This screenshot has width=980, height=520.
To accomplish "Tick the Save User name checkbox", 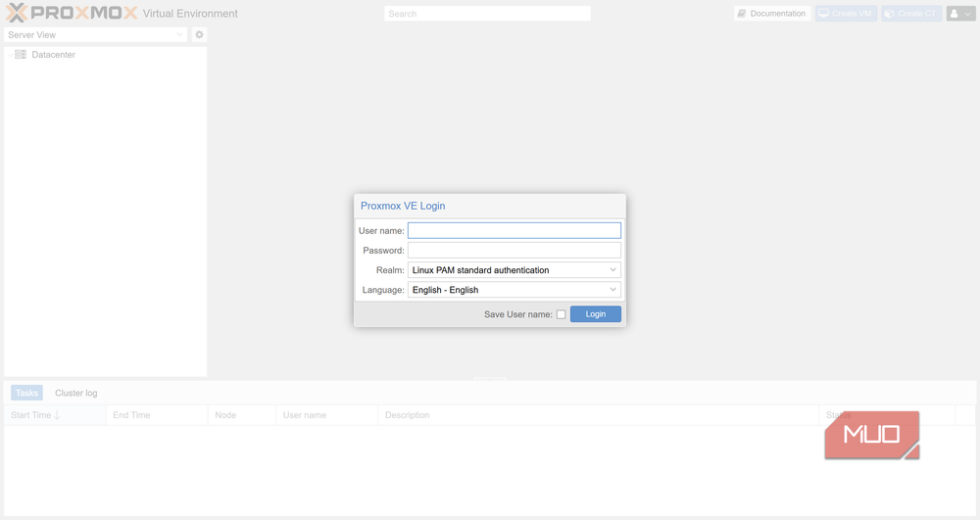I will coord(562,314).
